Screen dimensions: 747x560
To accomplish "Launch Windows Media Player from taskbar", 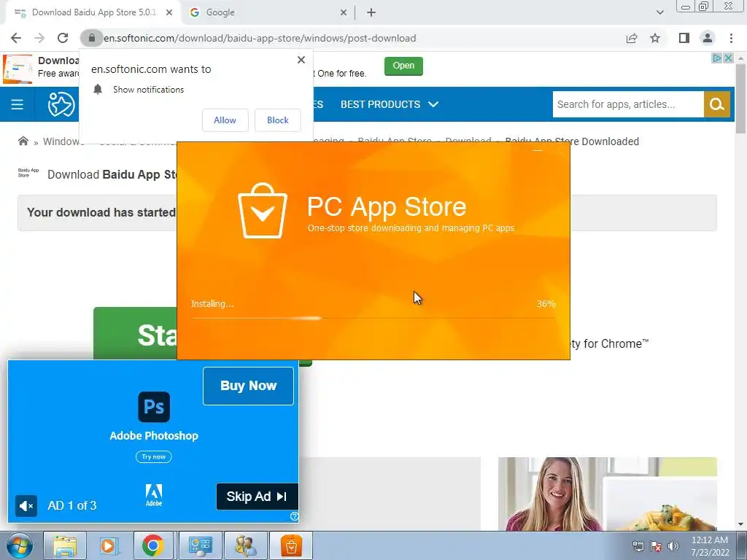I will (109, 546).
